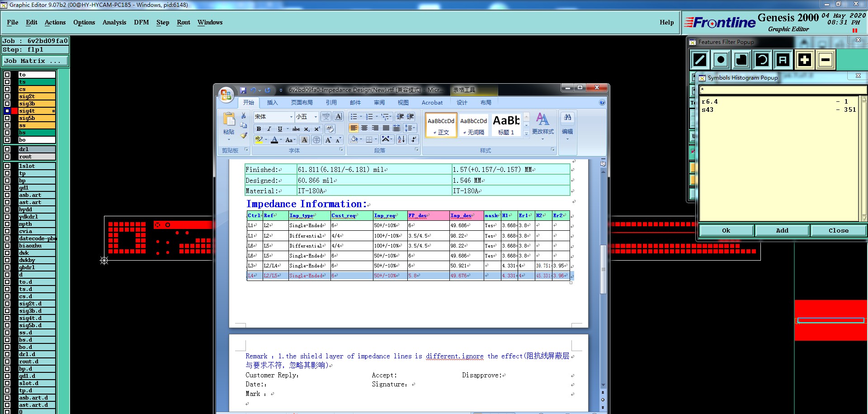868x414 pixels.
Task: Expand the Paragraph dialog launcher
Action: coord(417,150)
